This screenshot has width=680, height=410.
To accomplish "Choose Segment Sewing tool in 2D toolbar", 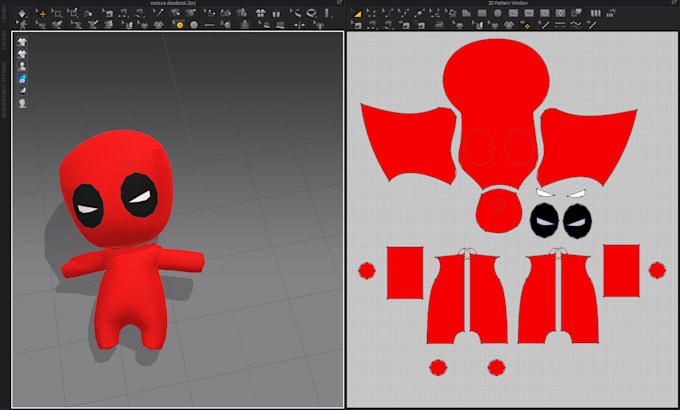I will tap(372, 25).
